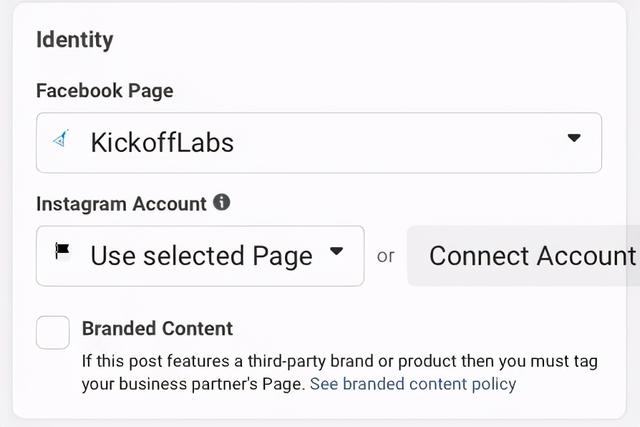This screenshot has width=640, height=427.
Task: Click the Use selected Page text
Action: tap(202, 256)
